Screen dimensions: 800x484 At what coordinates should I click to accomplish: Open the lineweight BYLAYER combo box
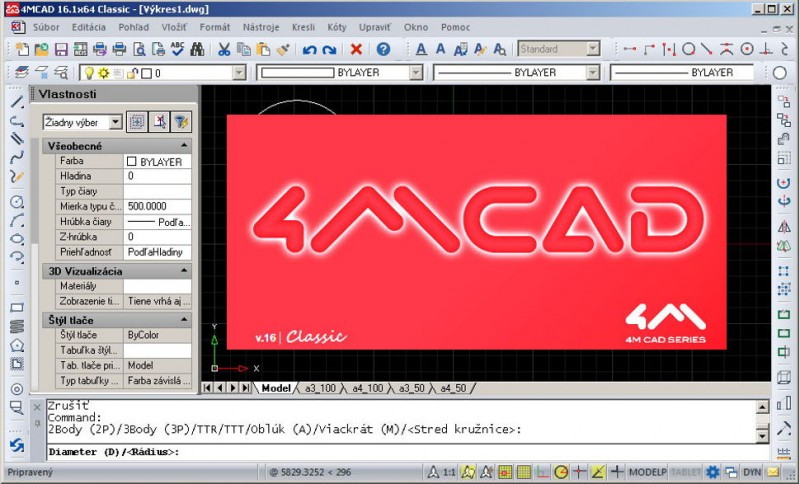(683, 73)
